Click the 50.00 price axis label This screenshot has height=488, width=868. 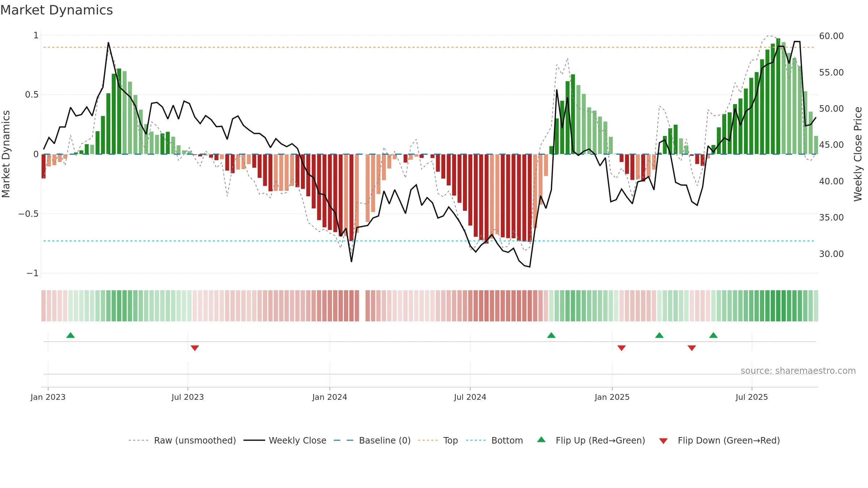tap(831, 108)
